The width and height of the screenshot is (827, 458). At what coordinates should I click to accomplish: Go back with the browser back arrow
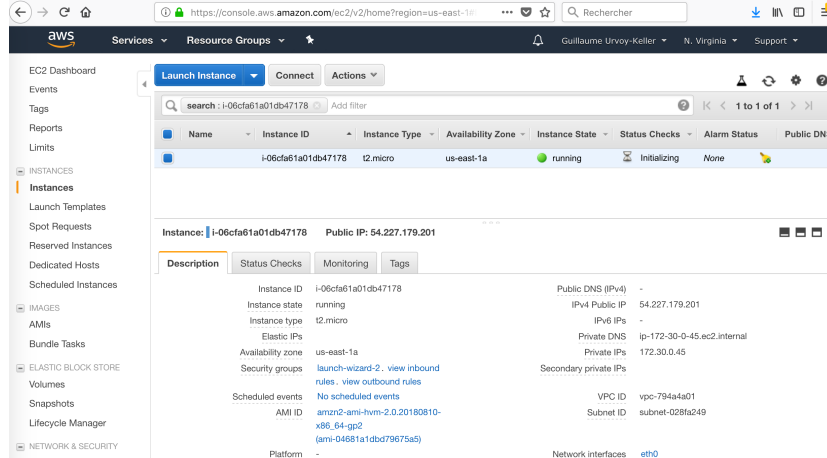tap(20, 12)
